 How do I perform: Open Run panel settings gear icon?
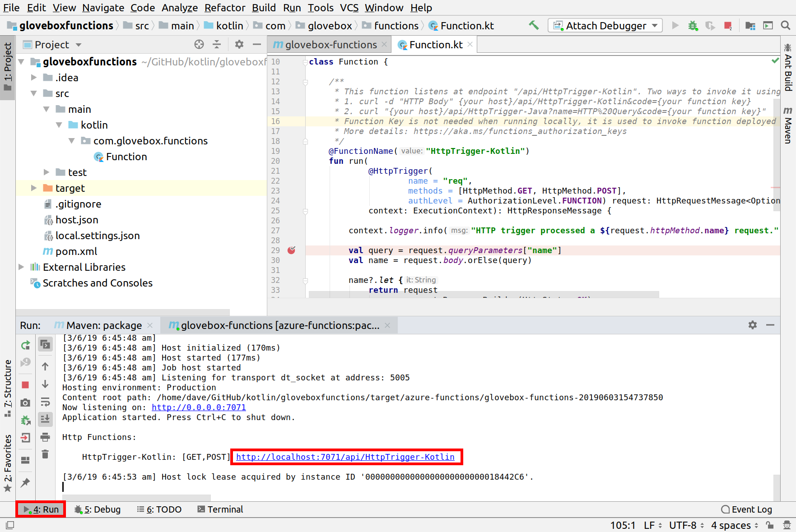click(x=753, y=325)
